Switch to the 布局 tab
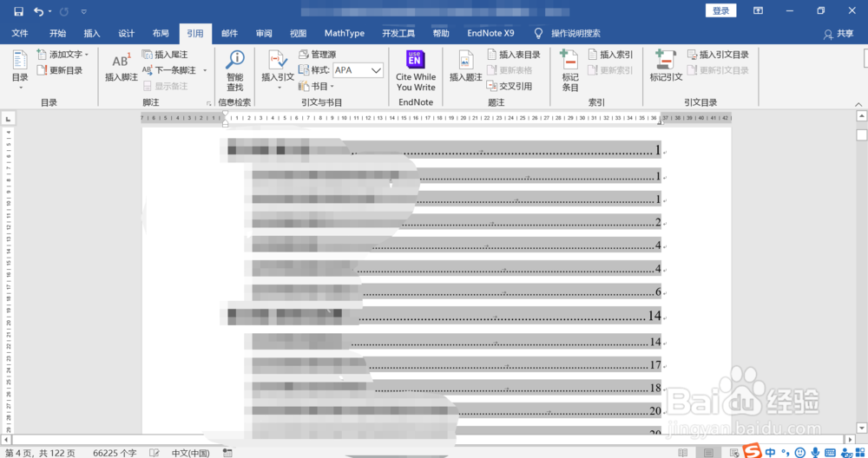This screenshot has height=458, width=868. (x=161, y=33)
